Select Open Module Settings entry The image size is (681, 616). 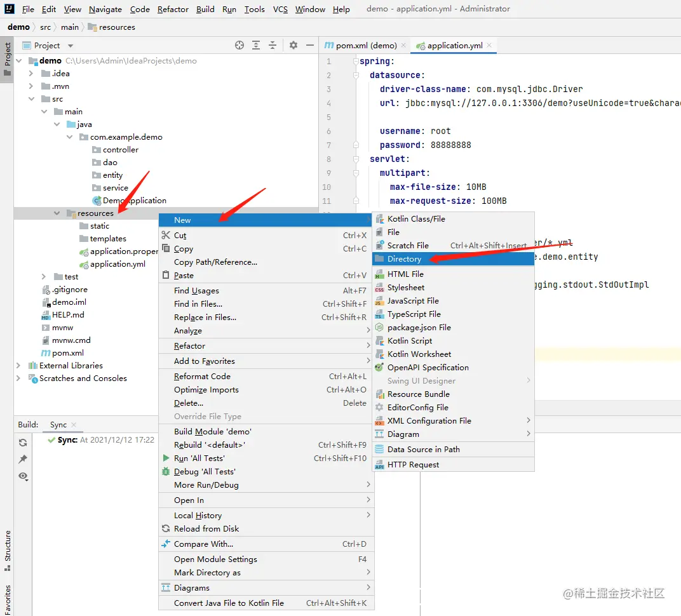[266, 559]
